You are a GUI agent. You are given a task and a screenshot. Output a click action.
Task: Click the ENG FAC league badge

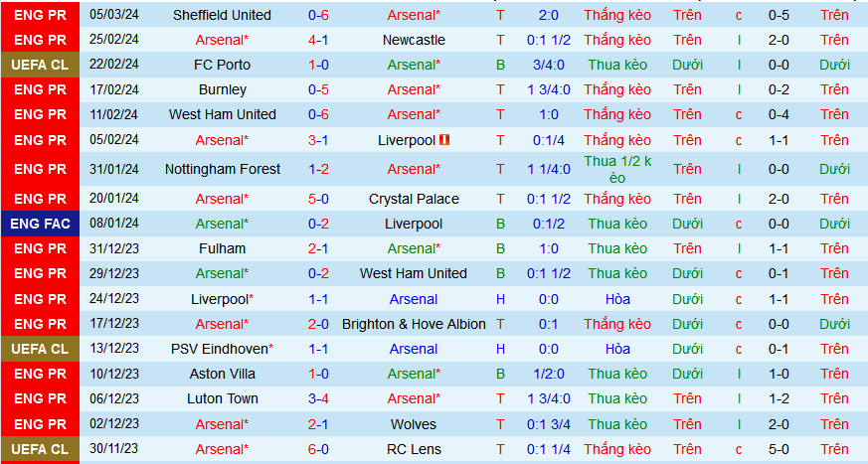click(42, 224)
